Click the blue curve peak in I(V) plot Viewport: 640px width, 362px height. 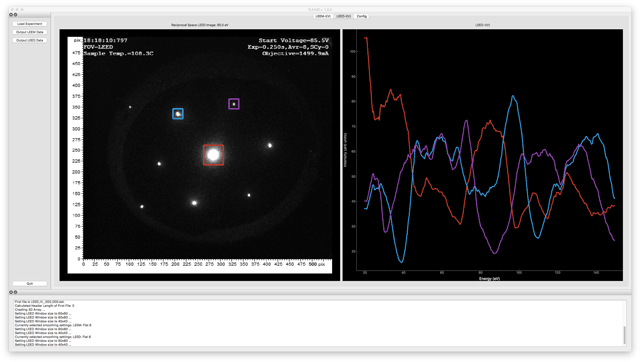click(x=513, y=96)
